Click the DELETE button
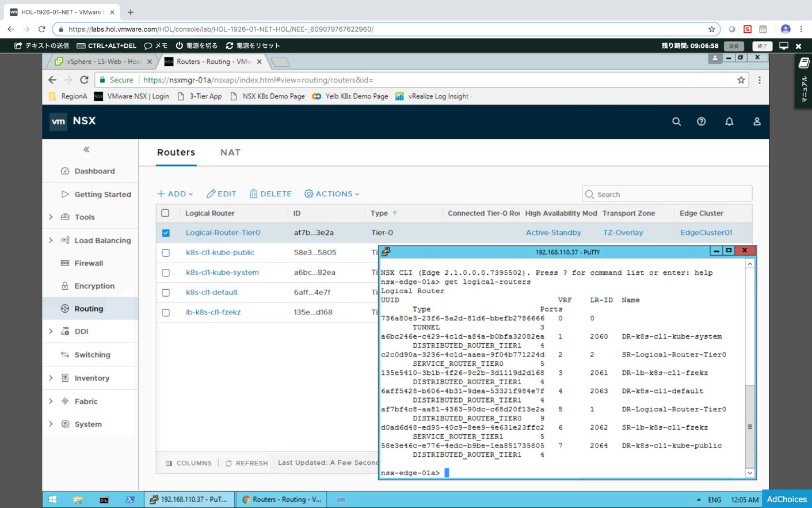The height and width of the screenshot is (508, 812). click(x=270, y=194)
